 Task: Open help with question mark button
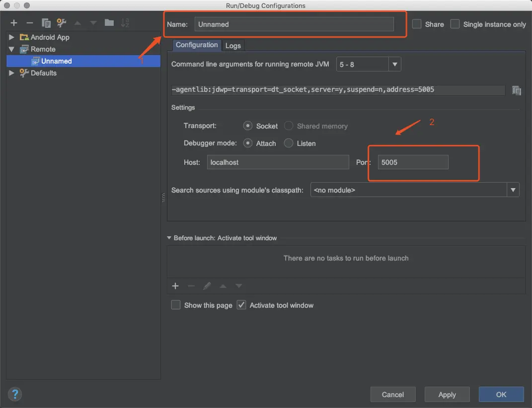coord(15,394)
